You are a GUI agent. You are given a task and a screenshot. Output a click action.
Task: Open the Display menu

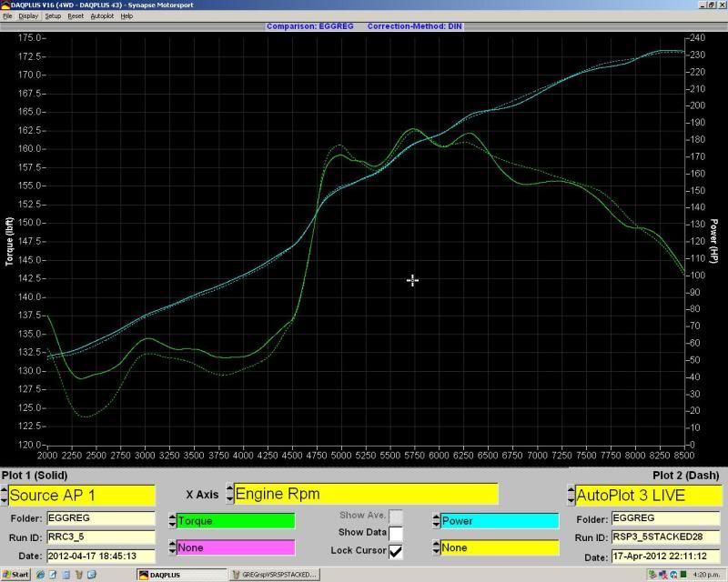[x=28, y=15]
